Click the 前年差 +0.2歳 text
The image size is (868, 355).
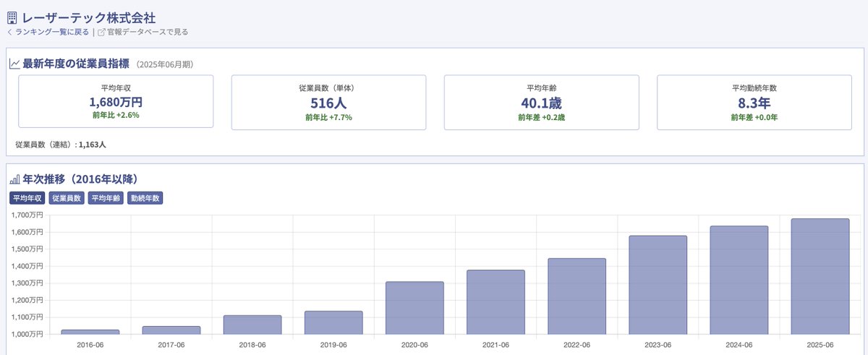point(542,117)
